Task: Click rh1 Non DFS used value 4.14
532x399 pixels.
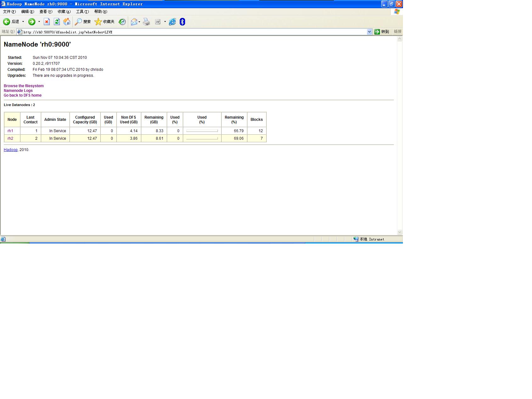Action: pyautogui.click(x=134, y=131)
